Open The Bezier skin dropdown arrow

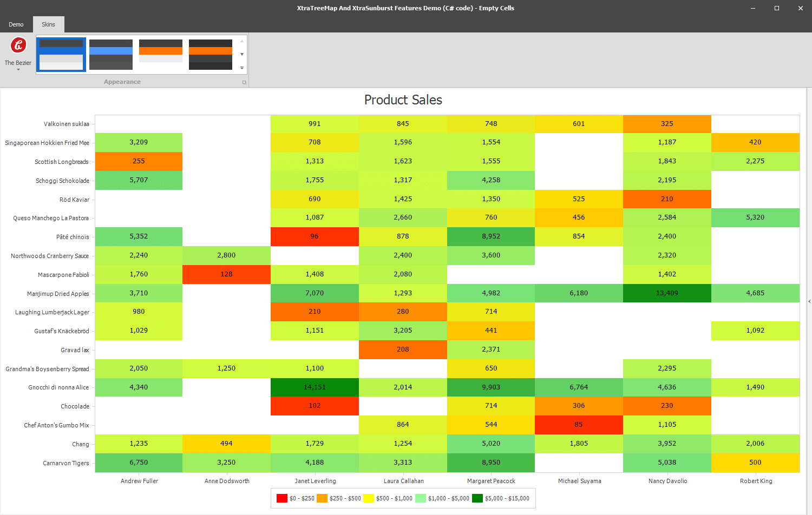click(18, 69)
